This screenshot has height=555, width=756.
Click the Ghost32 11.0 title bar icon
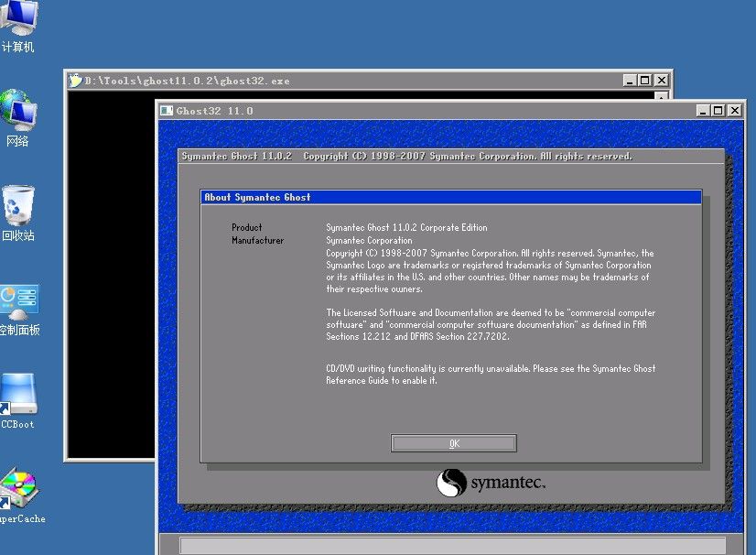click(167, 111)
